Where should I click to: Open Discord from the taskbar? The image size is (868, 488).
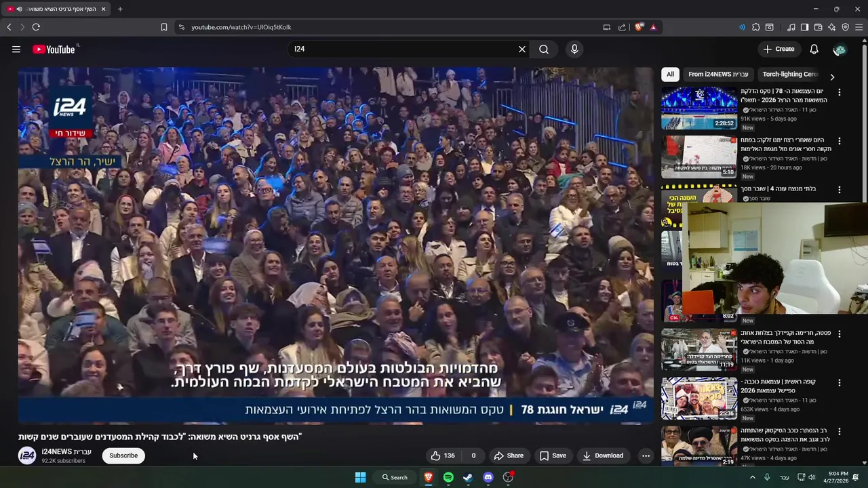tap(488, 477)
